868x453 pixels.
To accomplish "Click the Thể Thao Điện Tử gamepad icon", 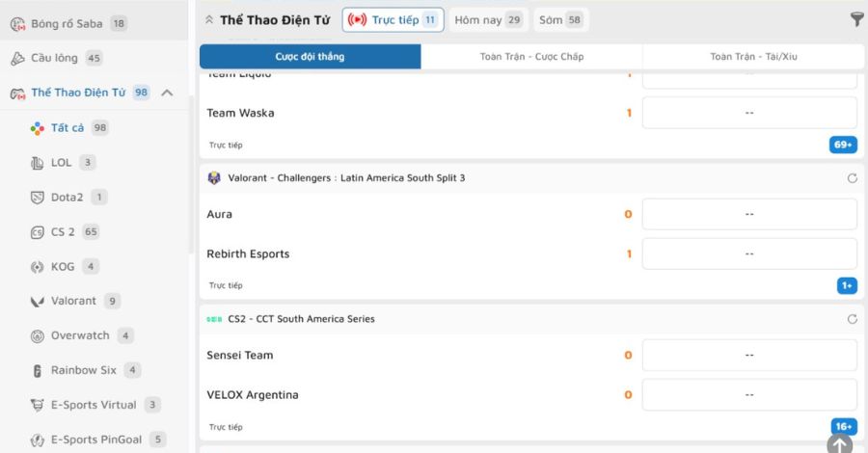I will (17, 93).
